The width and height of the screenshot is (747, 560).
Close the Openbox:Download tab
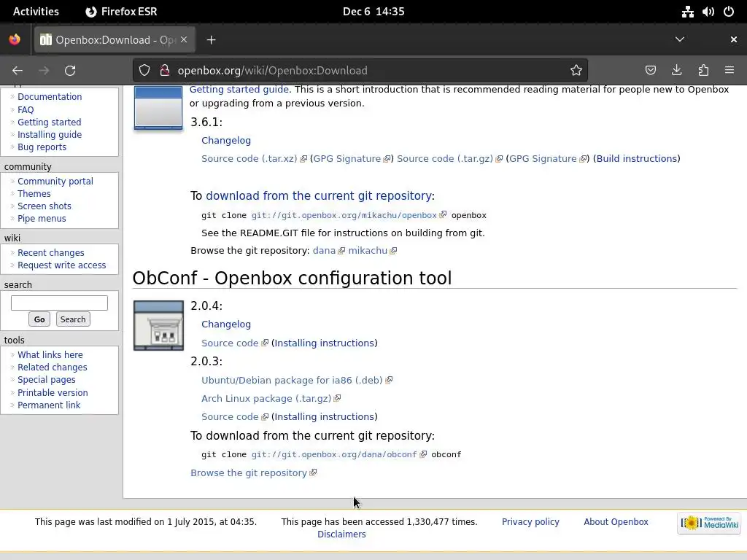[184, 39]
